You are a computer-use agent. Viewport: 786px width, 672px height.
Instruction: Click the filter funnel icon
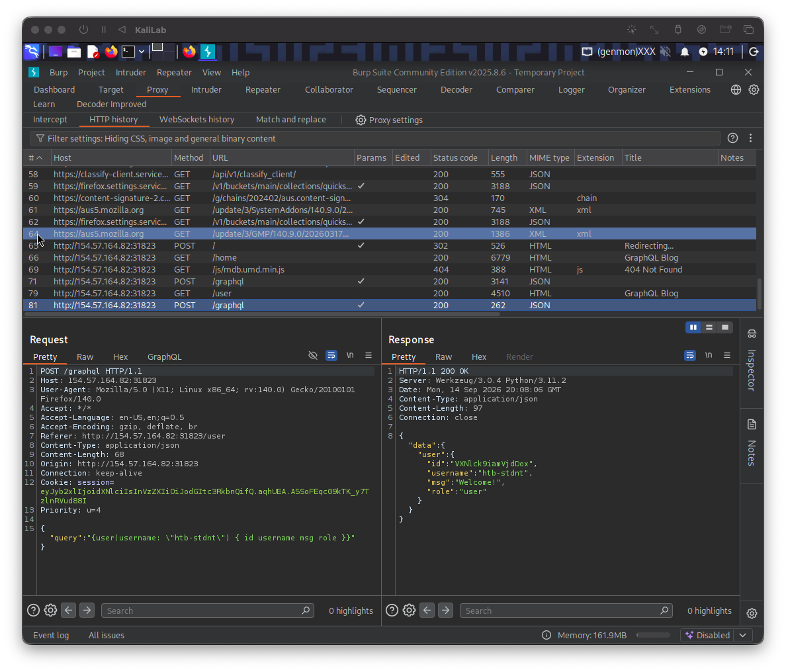[40, 138]
